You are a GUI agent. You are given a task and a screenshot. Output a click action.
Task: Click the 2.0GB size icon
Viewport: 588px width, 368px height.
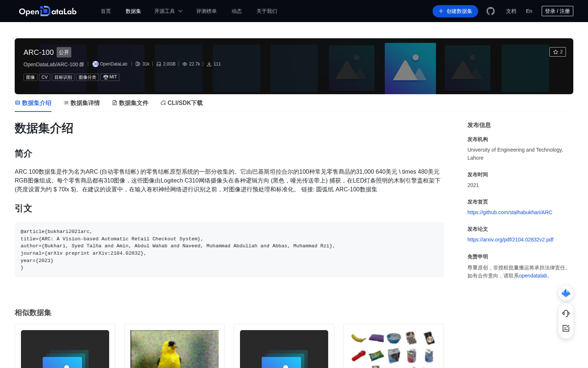(x=159, y=64)
